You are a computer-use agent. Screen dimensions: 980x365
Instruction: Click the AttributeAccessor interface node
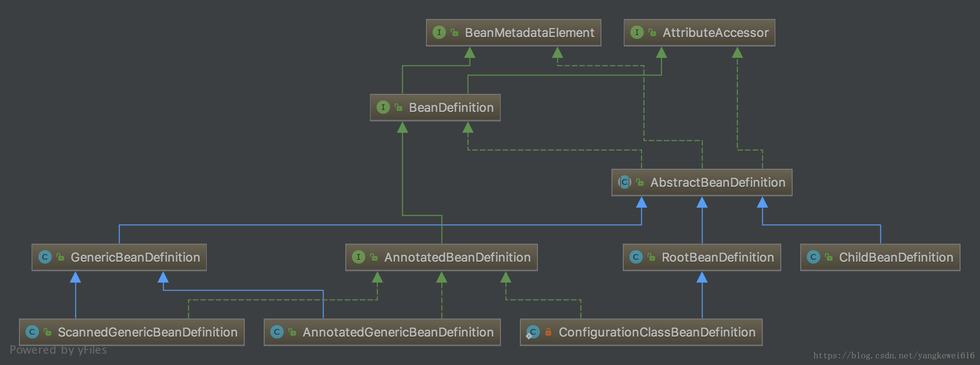[x=699, y=33]
